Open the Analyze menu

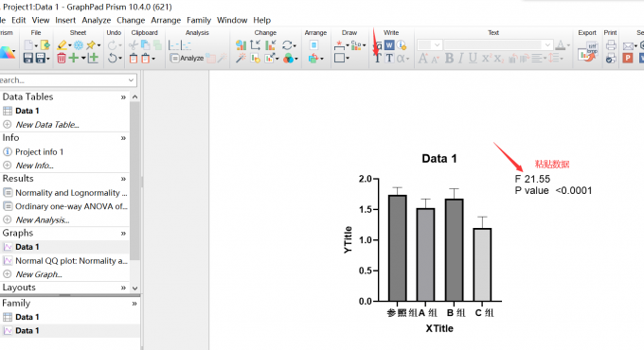click(96, 20)
